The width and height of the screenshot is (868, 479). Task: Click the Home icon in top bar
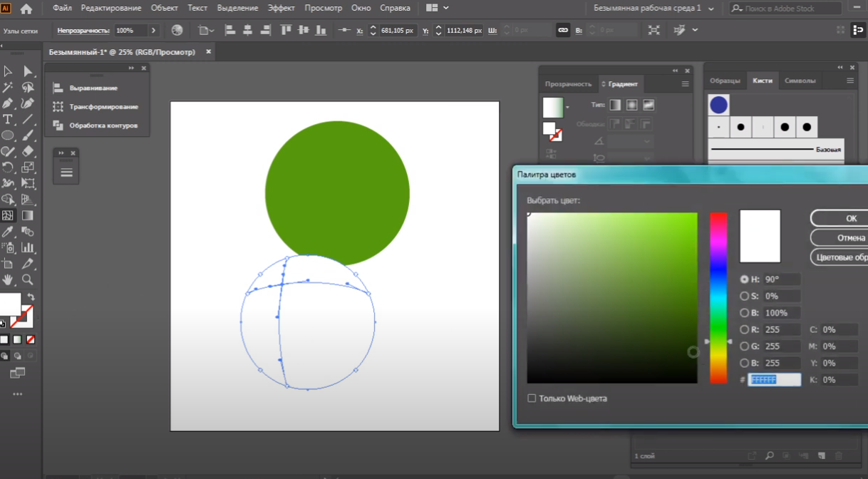pos(26,9)
